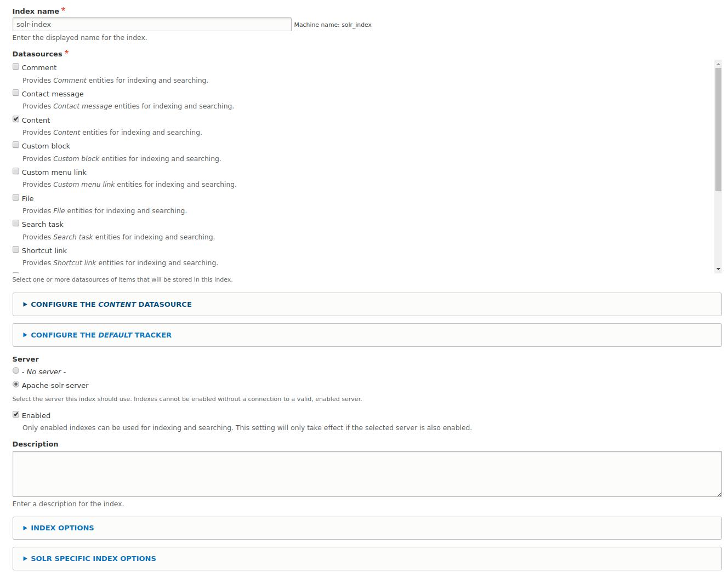This screenshot has height=572, width=728.
Task: Click the scroll-down arrow of the datasources list
Action: [x=718, y=268]
